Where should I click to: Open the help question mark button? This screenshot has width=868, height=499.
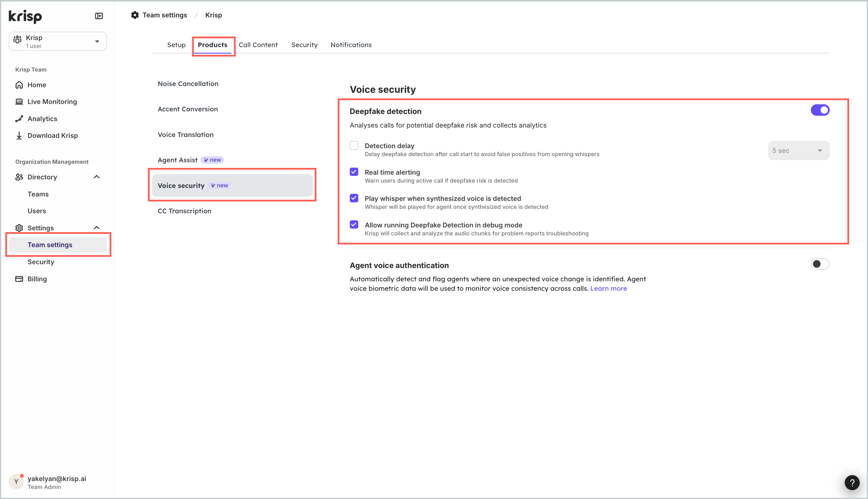[852, 483]
